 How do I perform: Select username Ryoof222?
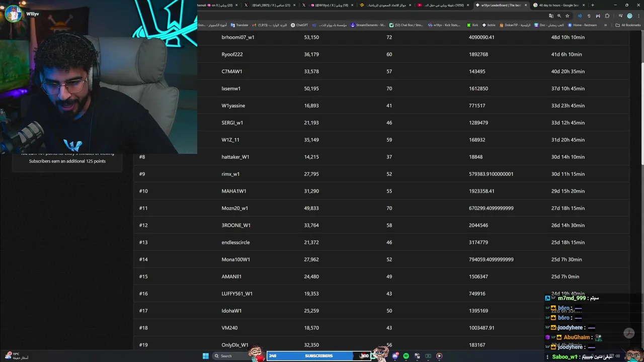232,54
